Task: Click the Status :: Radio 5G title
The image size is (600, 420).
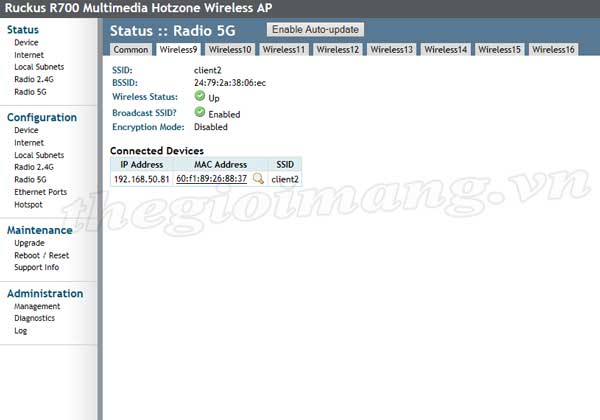Action: pos(173,31)
